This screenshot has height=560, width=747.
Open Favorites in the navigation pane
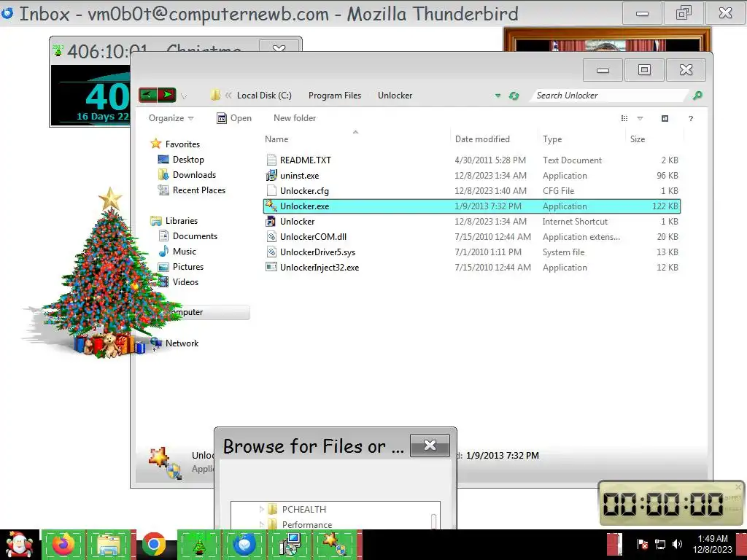pos(182,144)
